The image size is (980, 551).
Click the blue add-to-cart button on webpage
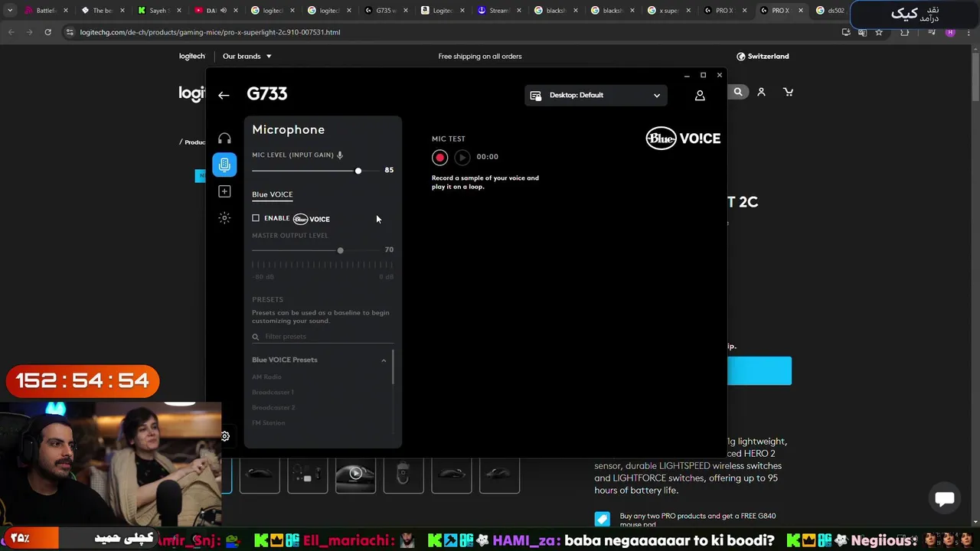point(759,370)
